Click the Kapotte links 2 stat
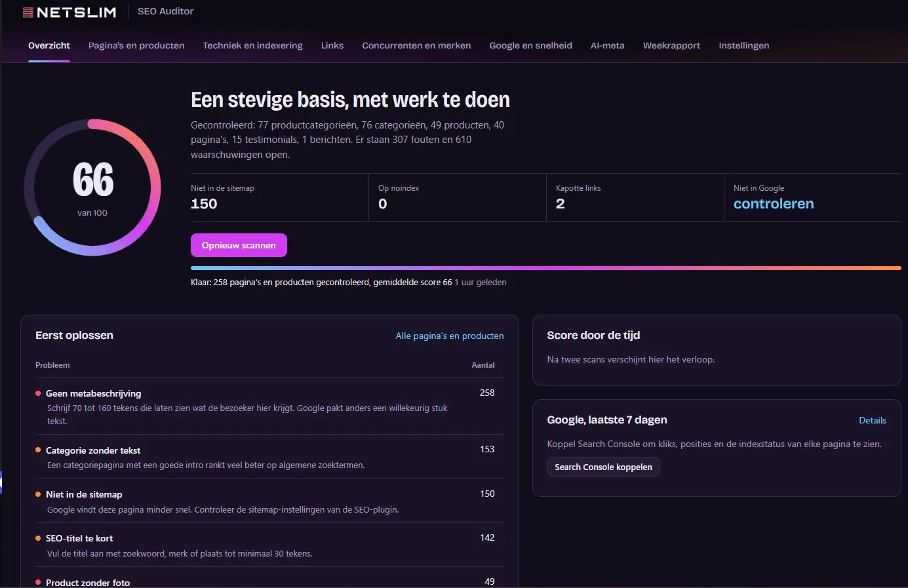This screenshot has height=588, width=908. click(635, 197)
